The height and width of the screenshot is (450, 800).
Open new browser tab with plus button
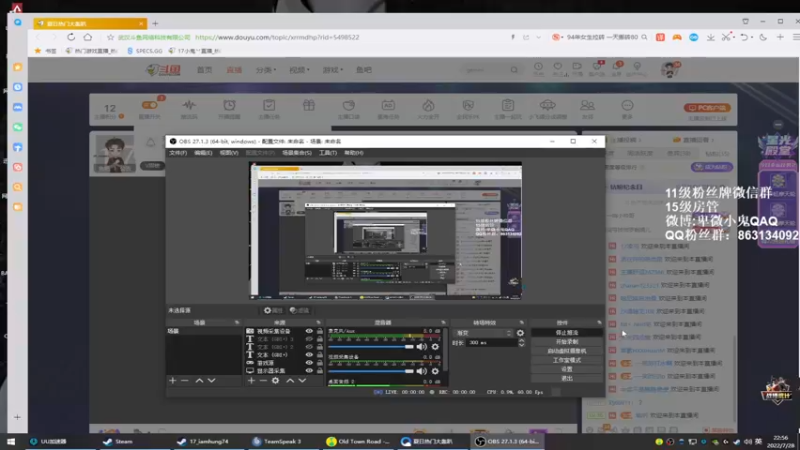click(155, 23)
